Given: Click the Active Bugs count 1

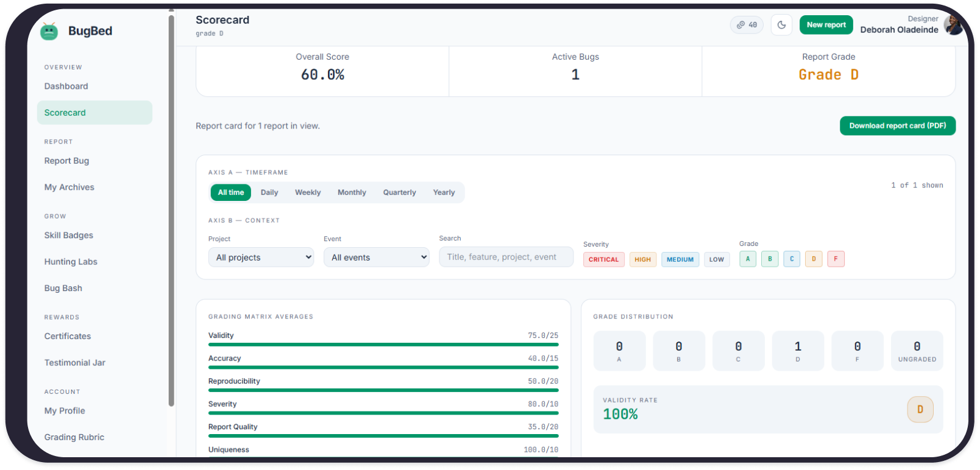Looking at the screenshot, I should click(575, 75).
